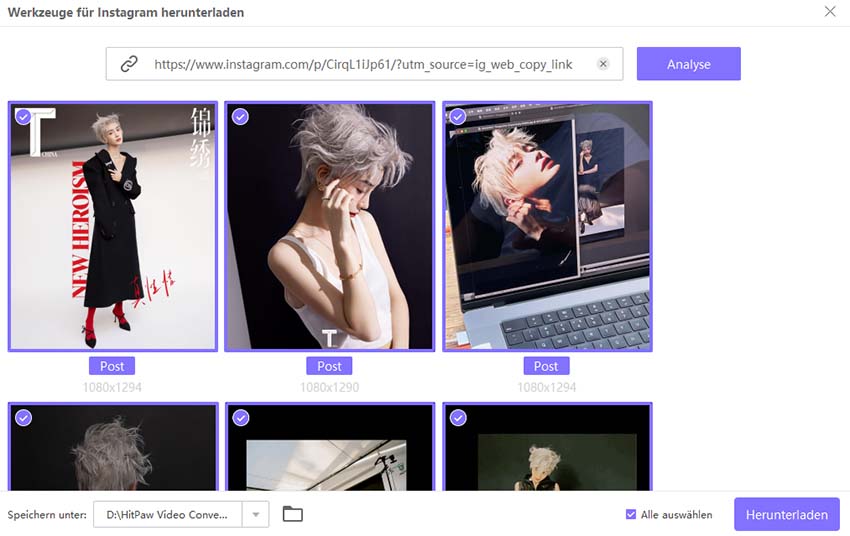850x536 pixels.
Task: Click Post label under laptop photo
Action: tap(546, 366)
